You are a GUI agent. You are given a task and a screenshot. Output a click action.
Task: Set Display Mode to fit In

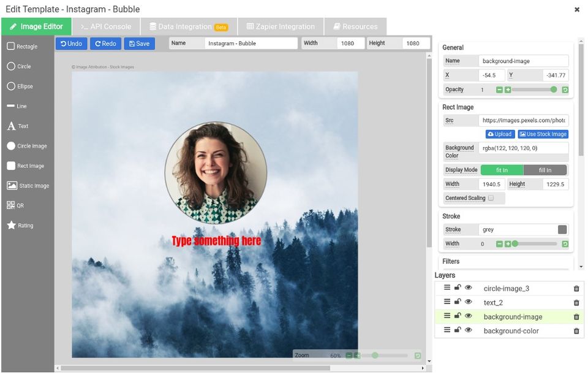tap(502, 170)
